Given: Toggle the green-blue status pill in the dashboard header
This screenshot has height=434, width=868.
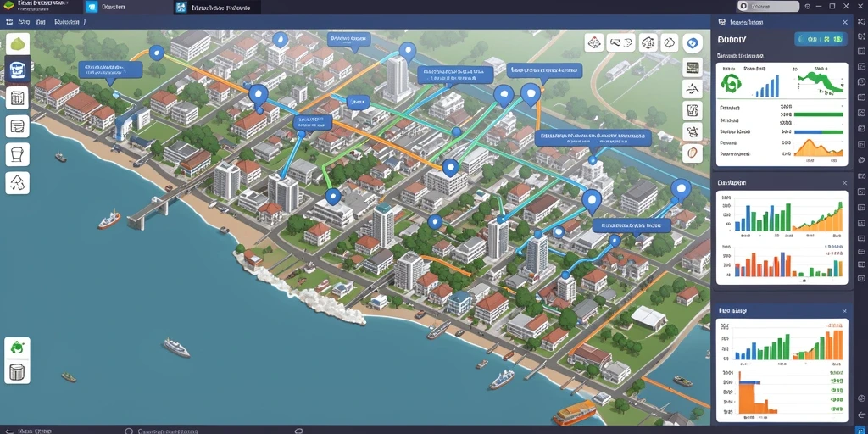Looking at the screenshot, I should tap(820, 39).
